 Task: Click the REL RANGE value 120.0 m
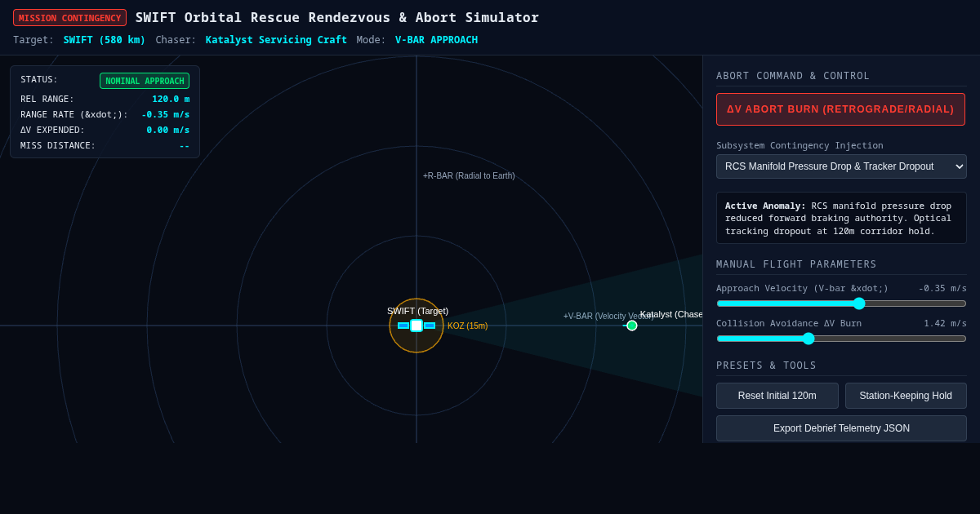pos(171,99)
